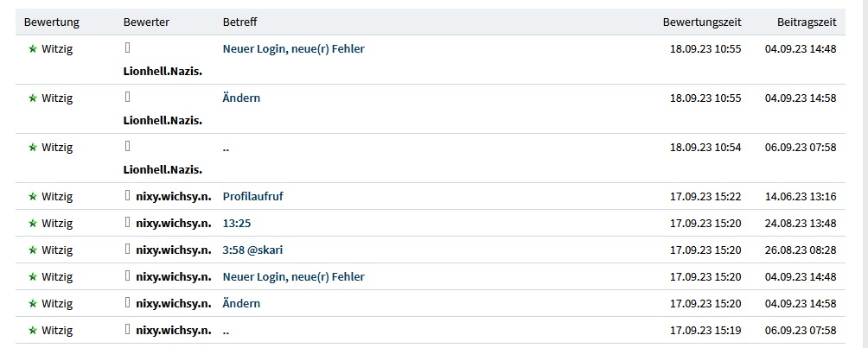Open the ".." link rated 17.09.23 15:19
Screen dimensions: 868x348
[227, 331]
